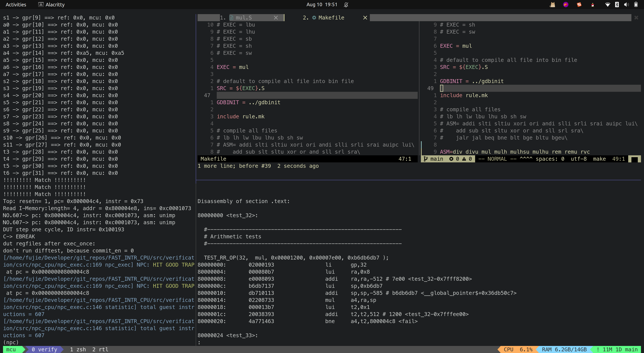The height and width of the screenshot is (353, 644).
Task: Open the purple flame tray icon
Action: (x=566, y=5)
